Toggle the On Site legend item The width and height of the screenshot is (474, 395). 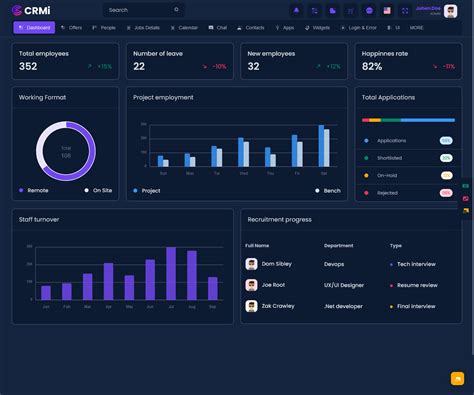pos(98,190)
